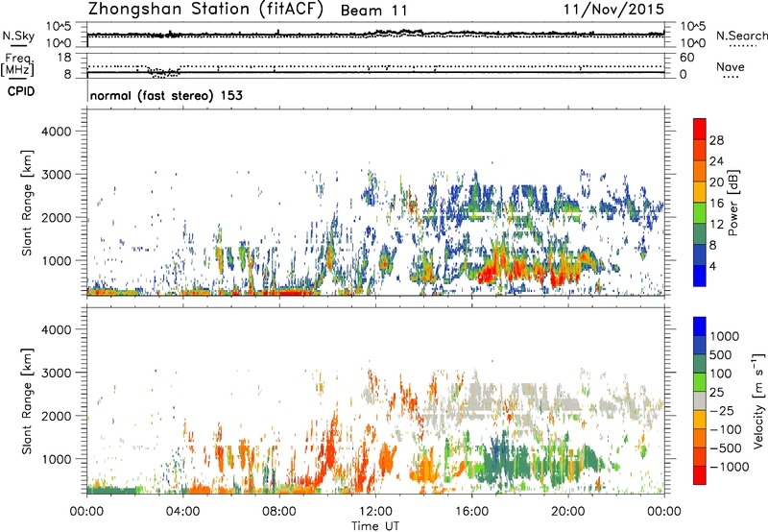Select the '20:00' time tick label
This screenshot has width=768, height=532.
[x=567, y=512]
